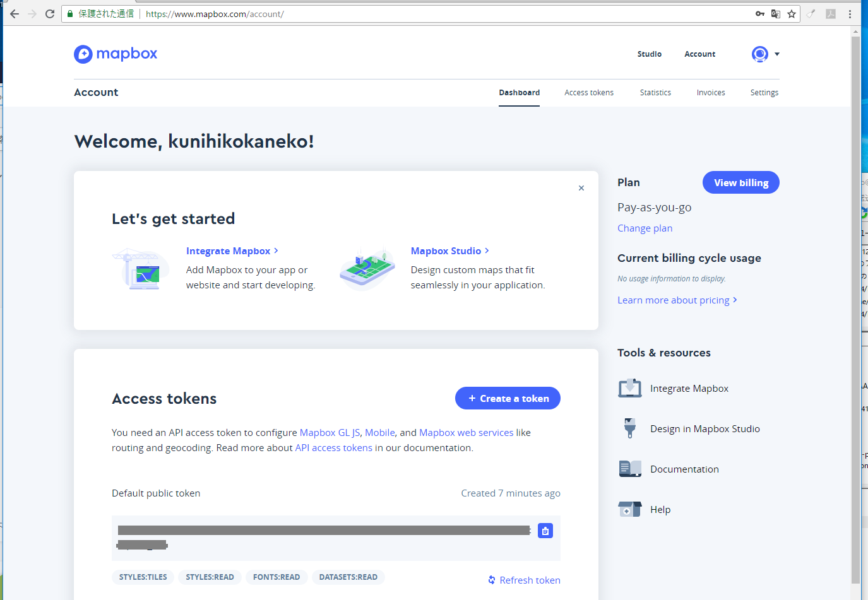Screen dimensions: 868x600
Task: Expand the account dropdown arrow beside the avatar
Action: 777,54
